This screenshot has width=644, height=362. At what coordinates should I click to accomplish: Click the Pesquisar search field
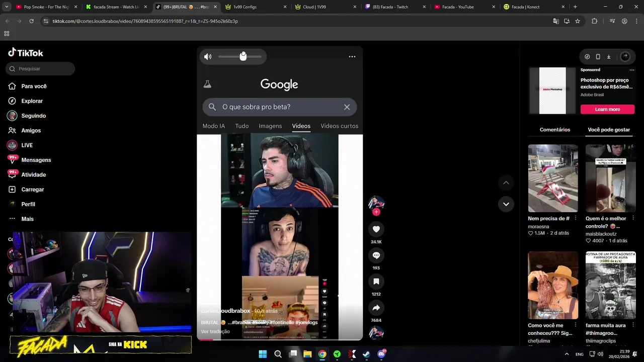tap(40, 69)
